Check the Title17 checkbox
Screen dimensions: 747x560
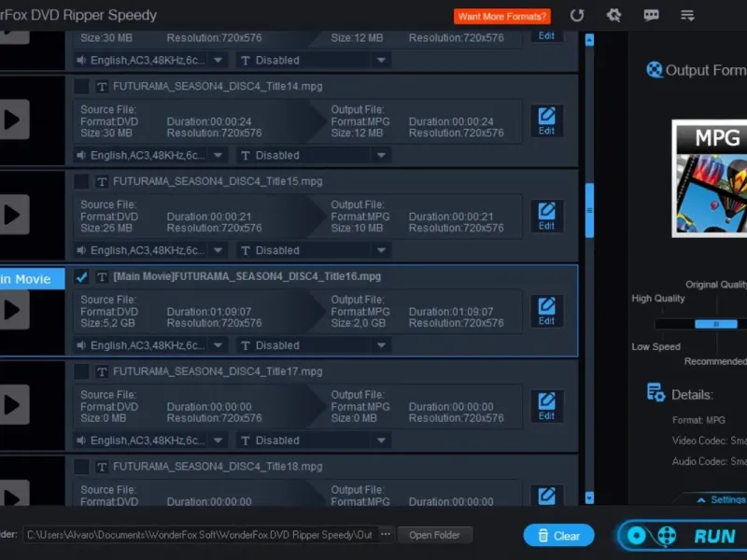tap(81, 371)
